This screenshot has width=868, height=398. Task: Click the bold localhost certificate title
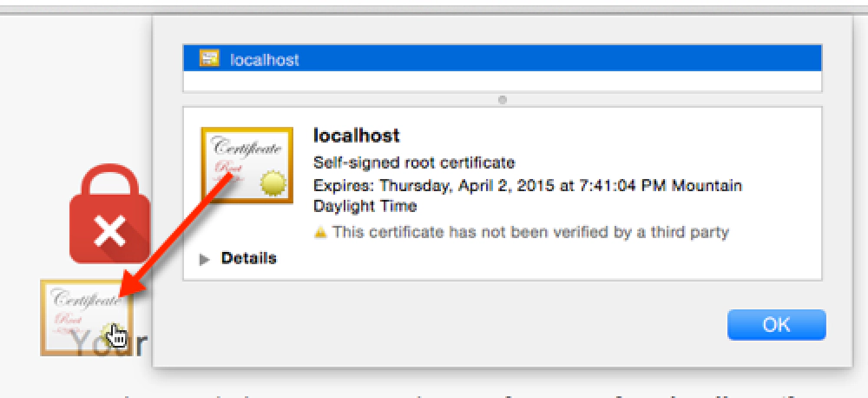(x=356, y=136)
